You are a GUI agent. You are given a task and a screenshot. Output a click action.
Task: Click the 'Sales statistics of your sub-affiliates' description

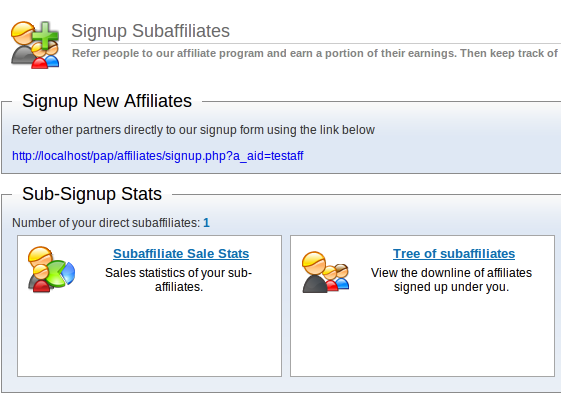pyautogui.click(x=179, y=280)
